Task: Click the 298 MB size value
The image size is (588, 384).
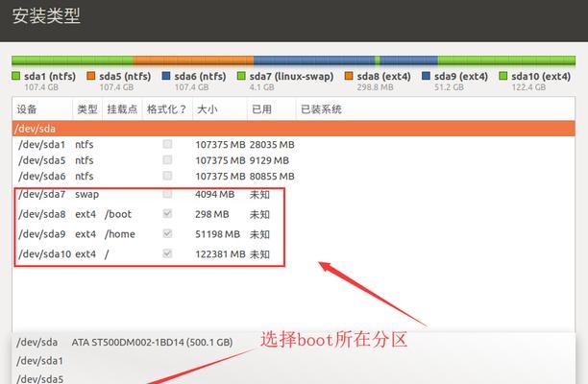Action: [x=212, y=214]
